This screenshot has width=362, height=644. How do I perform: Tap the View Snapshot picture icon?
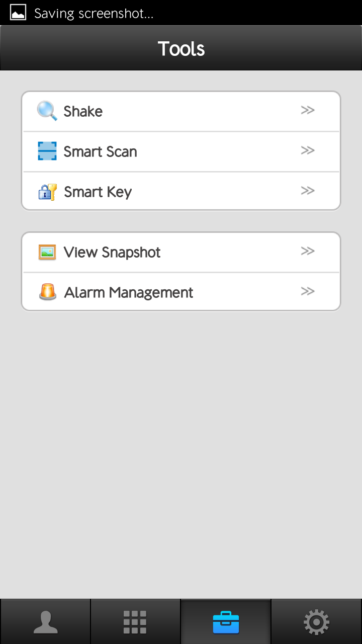click(x=47, y=252)
